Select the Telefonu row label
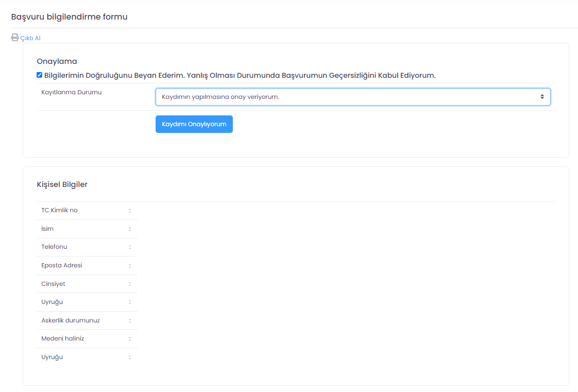The image size is (578, 392). (x=54, y=247)
